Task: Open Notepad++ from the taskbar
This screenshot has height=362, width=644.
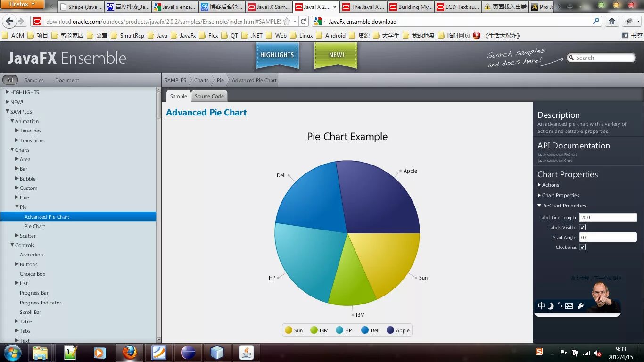Action: [70, 353]
